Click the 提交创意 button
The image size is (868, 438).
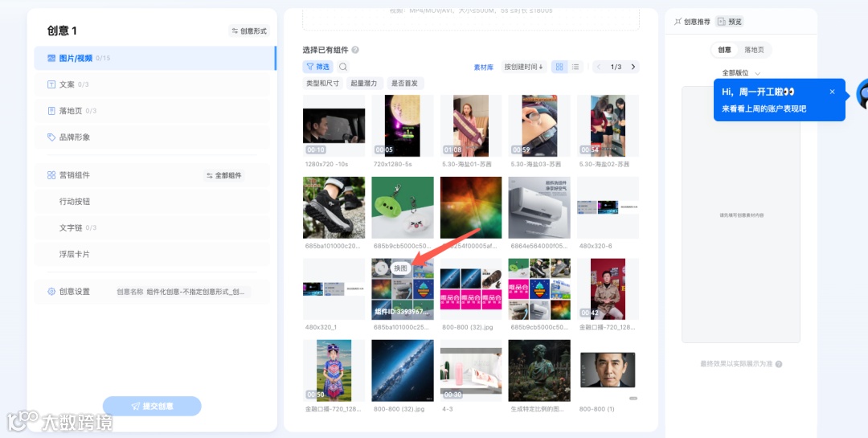152,406
